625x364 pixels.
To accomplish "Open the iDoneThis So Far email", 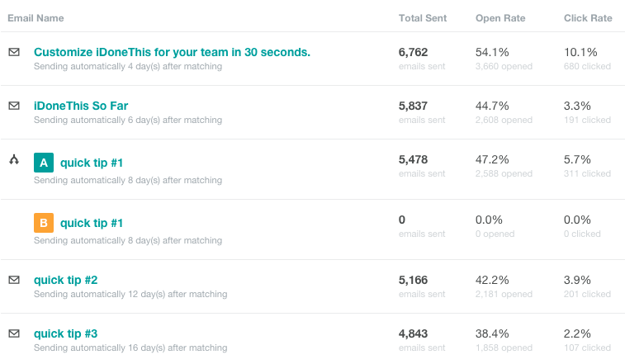I will [x=81, y=106].
